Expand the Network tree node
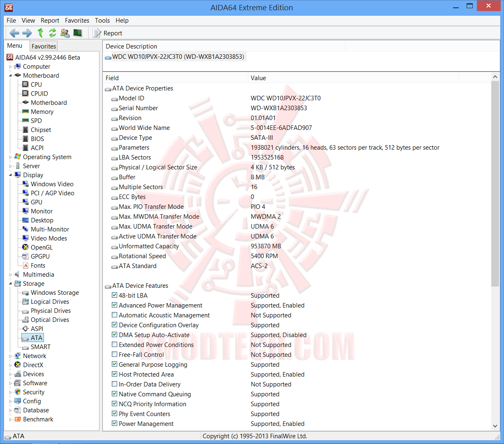Screen dimensions: 504x444 pyautogui.click(x=11, y=356)
